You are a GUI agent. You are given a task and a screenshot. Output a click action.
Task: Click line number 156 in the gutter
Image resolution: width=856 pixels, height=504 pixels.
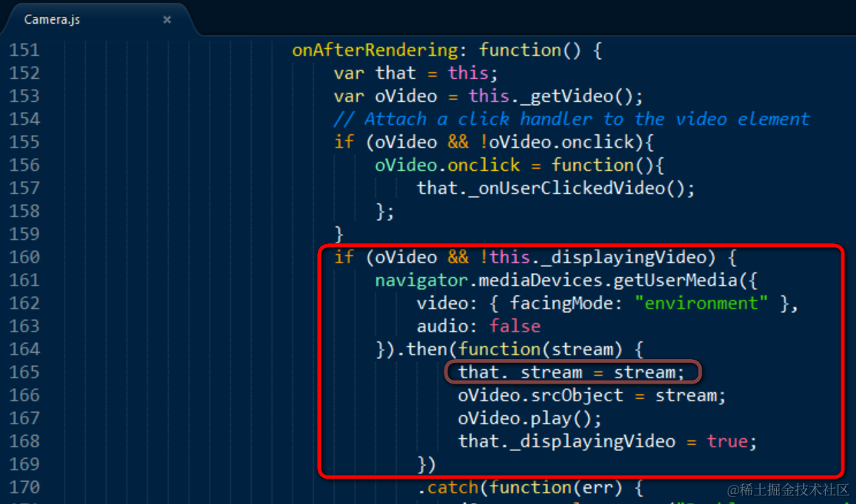(x=25, y=165)
